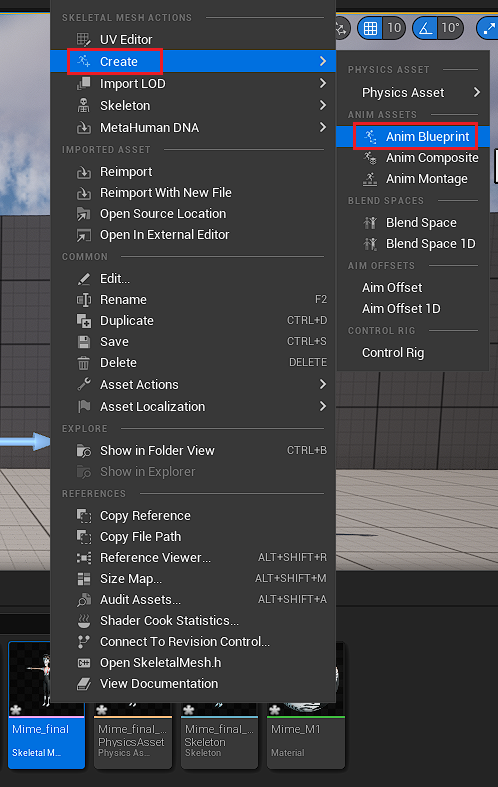Image resolution: width=498 pixels, height=787 pixels.
Task: Click the Shader Cook Statistics icon
Action: 83,621
